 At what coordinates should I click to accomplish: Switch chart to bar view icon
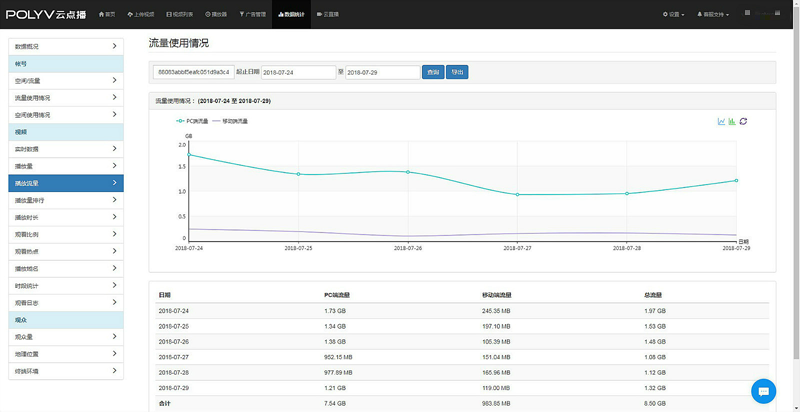(x=732, y=122)
